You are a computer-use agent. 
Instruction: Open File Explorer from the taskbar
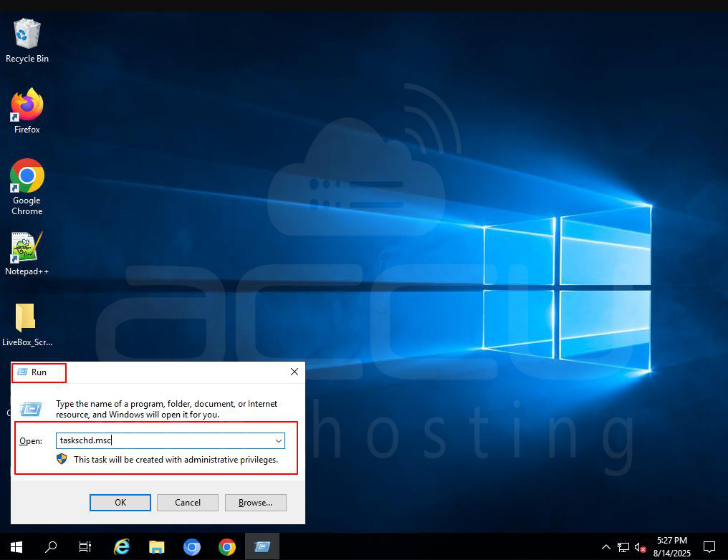pos(157,546)
